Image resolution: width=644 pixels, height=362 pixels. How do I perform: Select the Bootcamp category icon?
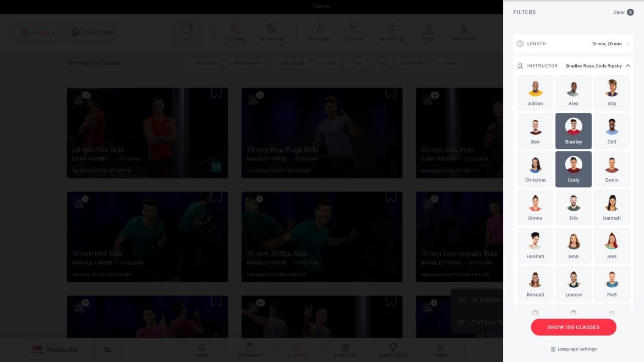pos(271,29)
